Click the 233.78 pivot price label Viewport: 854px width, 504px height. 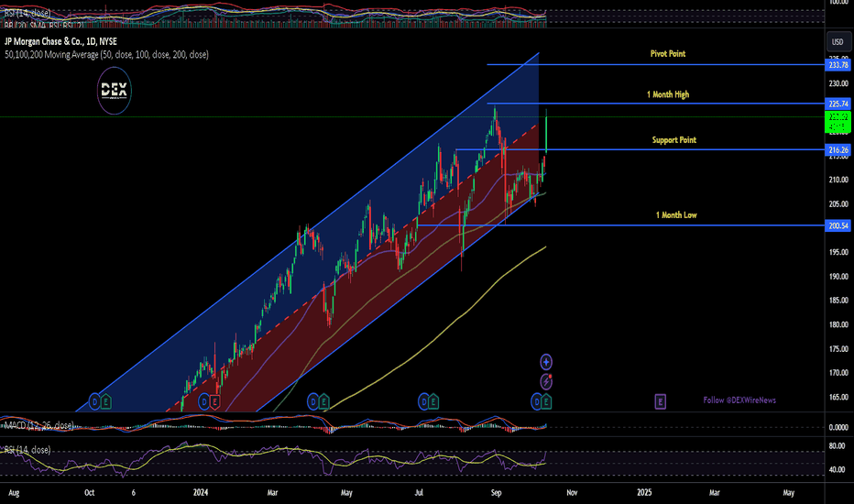click(838, 65)
